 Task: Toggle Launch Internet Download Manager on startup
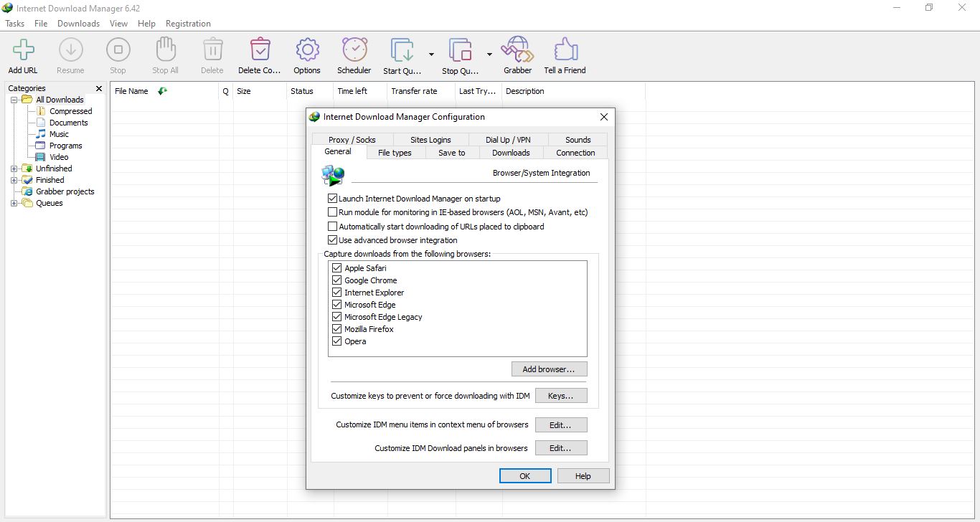[332, 199]
